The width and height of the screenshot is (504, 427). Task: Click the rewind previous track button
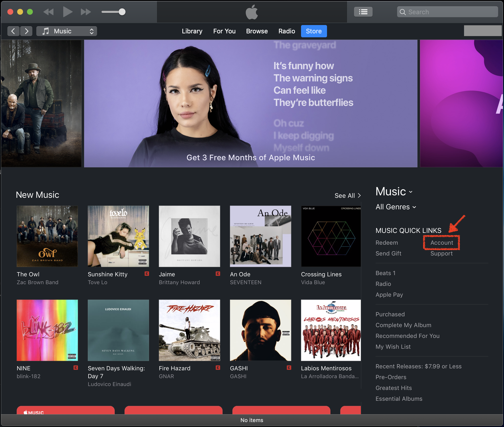pyautogui.click(x=49, y=12)
